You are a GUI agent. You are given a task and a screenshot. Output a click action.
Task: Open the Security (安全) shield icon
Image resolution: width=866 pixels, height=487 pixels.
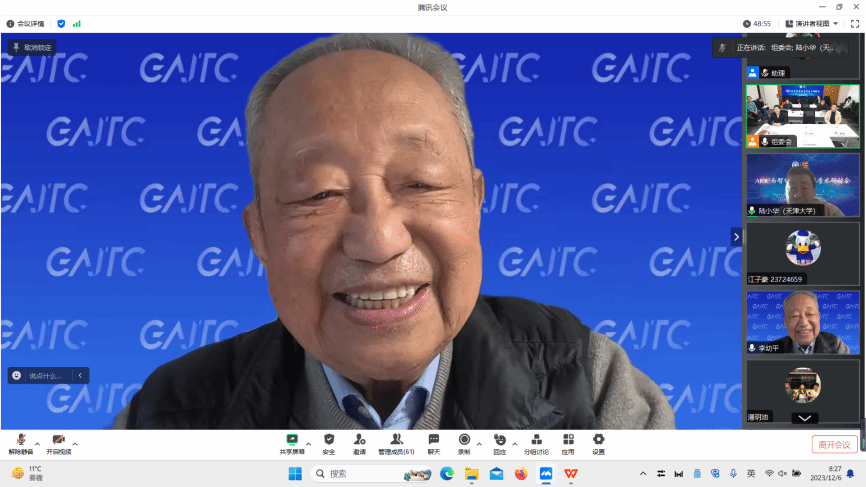[x=328, y=440]
